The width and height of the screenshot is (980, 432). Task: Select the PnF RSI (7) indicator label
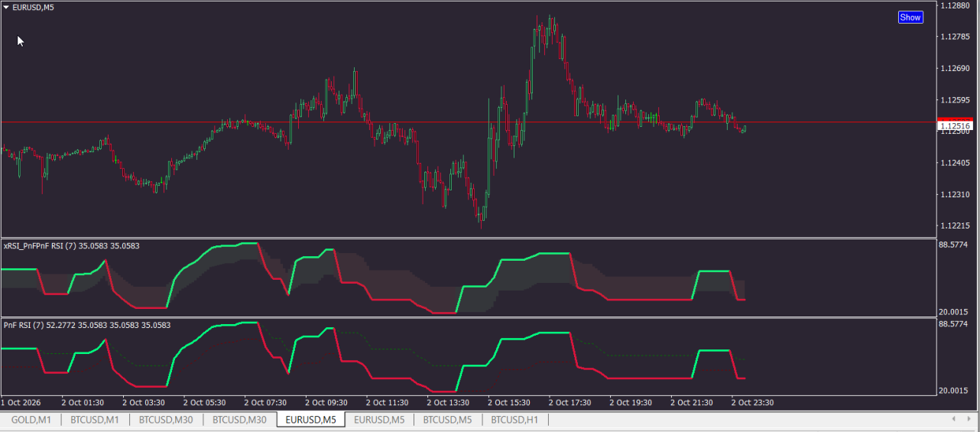click(86, 325)
